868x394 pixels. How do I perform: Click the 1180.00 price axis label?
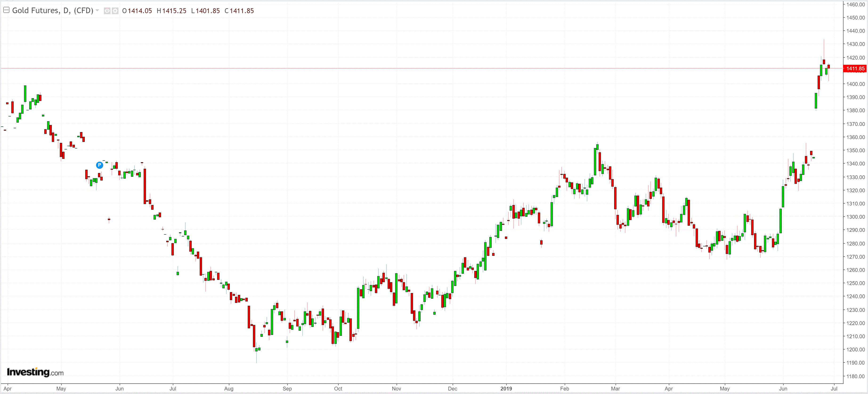coord(855,376)
